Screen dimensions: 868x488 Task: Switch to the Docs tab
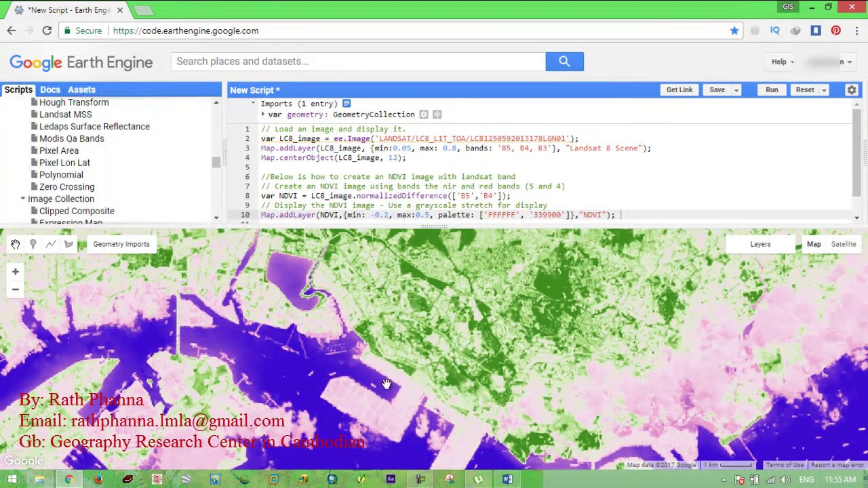click(x=50, y=89)
